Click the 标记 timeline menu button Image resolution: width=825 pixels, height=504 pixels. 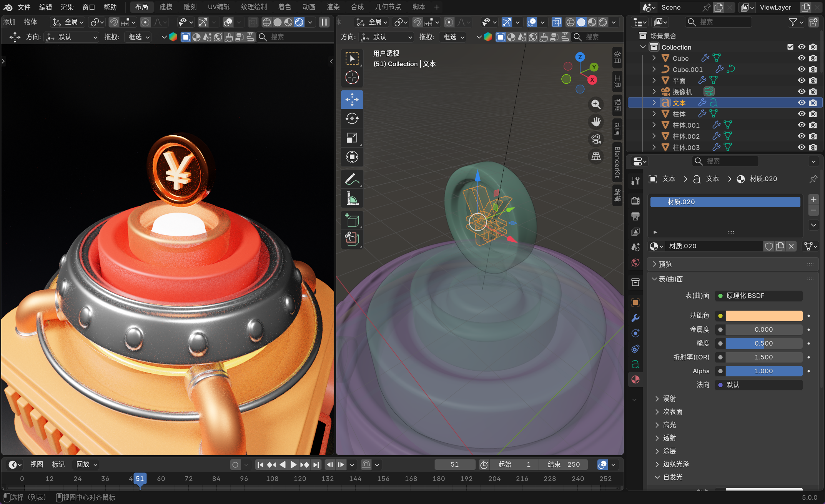coord(58,464)
